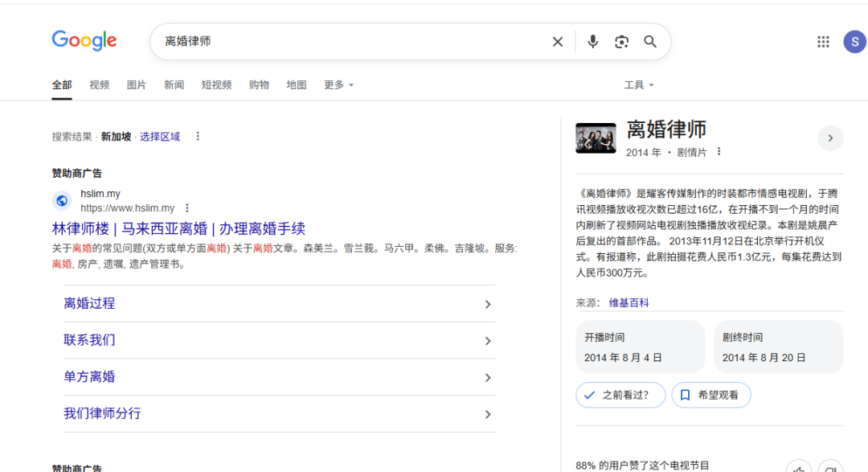Open the 林律师楼 马来西亚离婚 ad headline link
The width and height of the screenshot is (868, 472).
[x=178, y=228]
